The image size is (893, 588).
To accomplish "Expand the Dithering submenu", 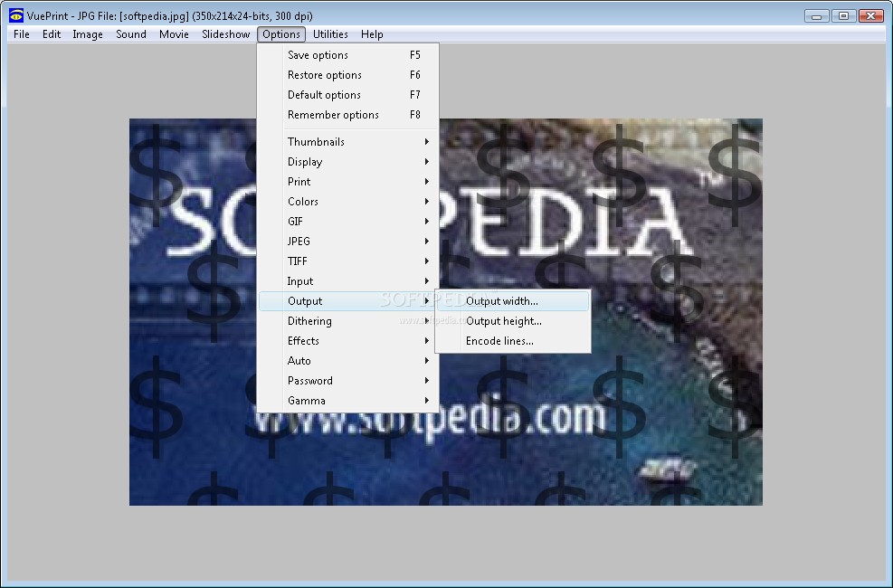I will pyautogui.click(x=348, y=321).
